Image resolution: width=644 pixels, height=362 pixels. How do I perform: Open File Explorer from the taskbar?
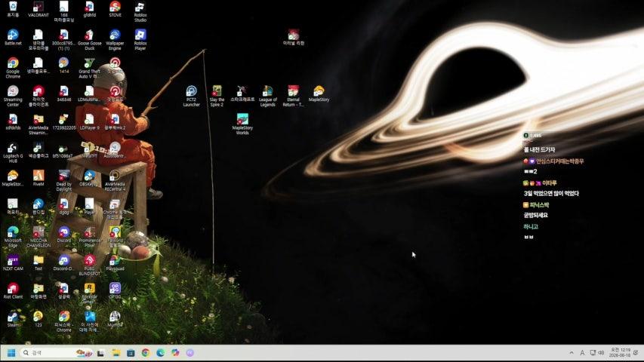(116, 352)
